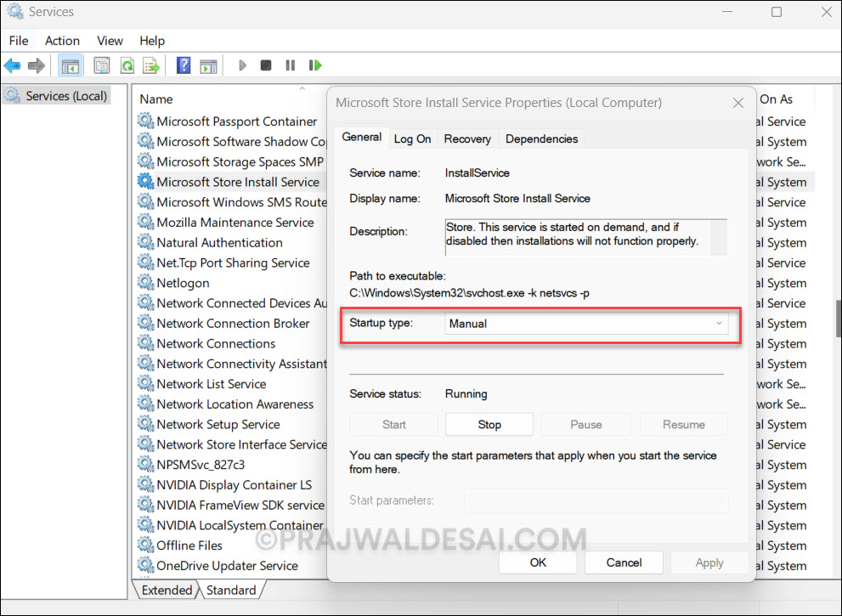The image size is (842, 616).
Task: Click the Pause Service toolbar icon
Action: pos(291,65)
